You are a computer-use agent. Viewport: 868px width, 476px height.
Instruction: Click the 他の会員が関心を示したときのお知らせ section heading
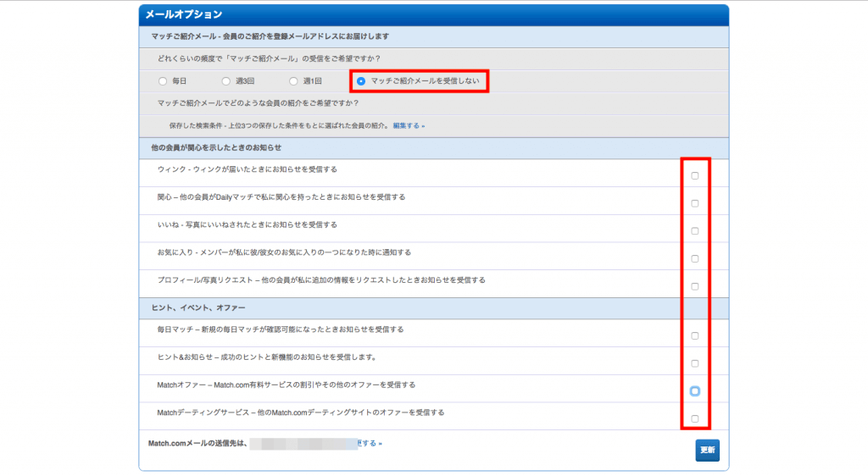216,147
